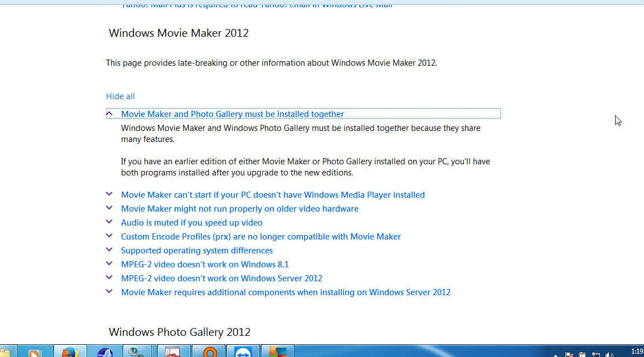Open 'Audio is muted if you speed up video' link
The width and height of the screenshot is (644, 357).
tap(191, 223)
